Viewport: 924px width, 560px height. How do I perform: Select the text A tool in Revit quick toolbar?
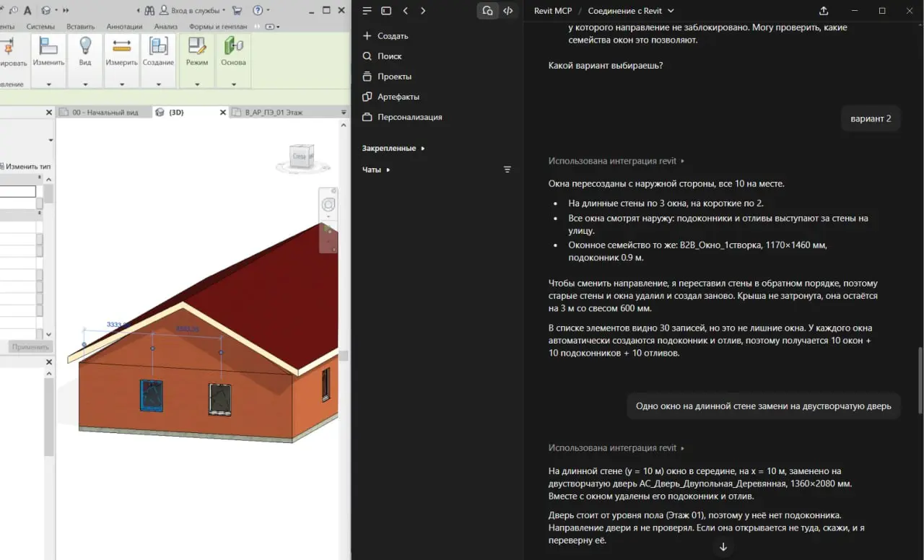coord(27,10)
